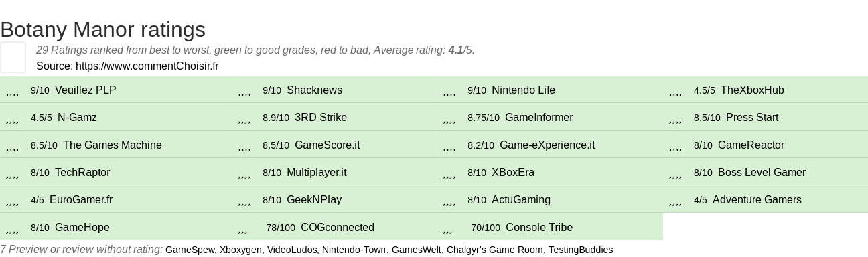Click the star icons next to COGconnected
The image size is (868, 257).
pos(242,228)
